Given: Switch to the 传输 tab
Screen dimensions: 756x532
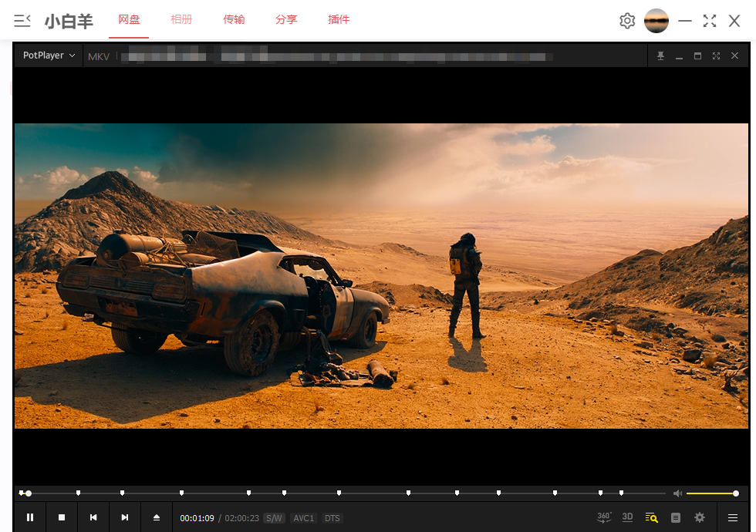Looking at the screenshot, I should pos(234,20).
